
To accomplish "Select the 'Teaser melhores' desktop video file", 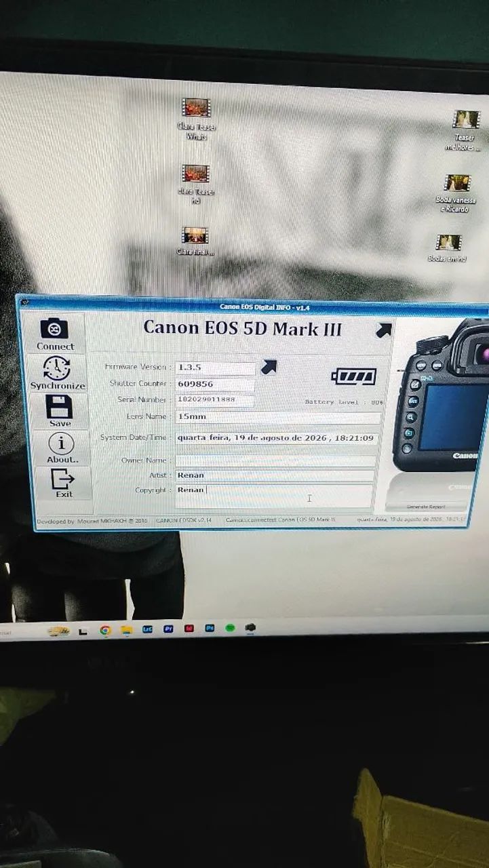I will [465, 130].
